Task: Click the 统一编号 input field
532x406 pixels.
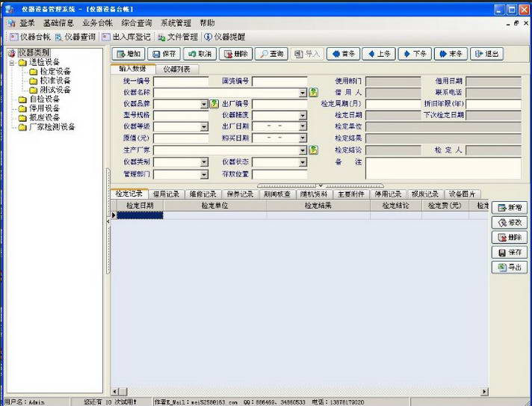Action: [x=181, y=81]
